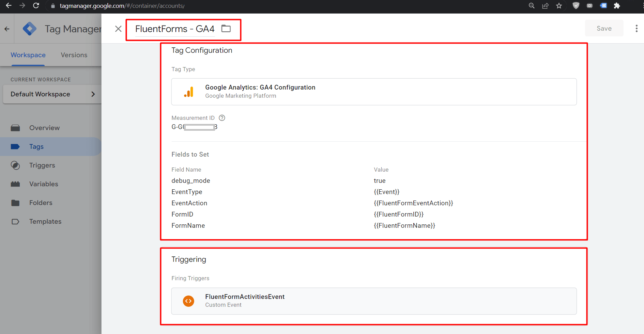Click the EventAction field name

pos(189,203)
